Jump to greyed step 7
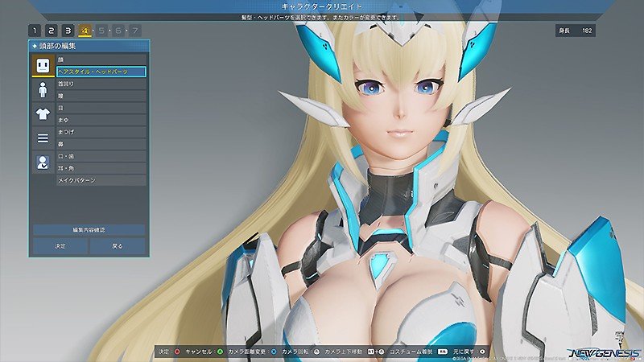 point(135,31)
